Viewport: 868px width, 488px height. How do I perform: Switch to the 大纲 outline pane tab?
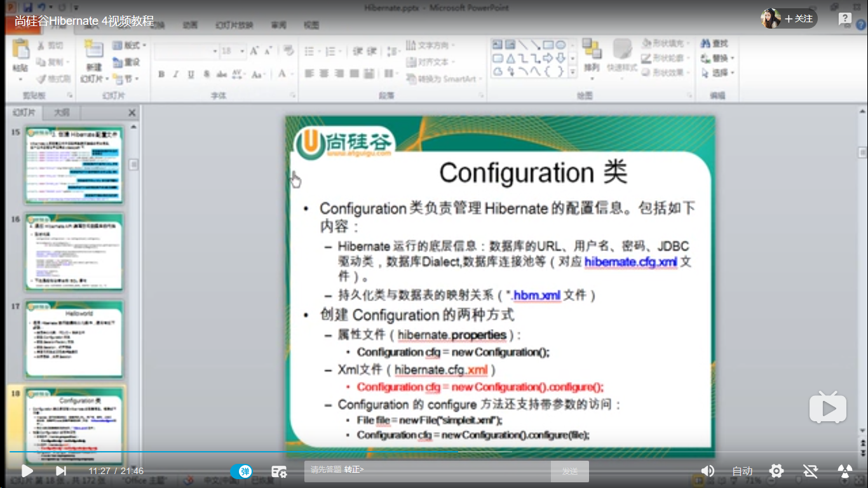[62, 112]
